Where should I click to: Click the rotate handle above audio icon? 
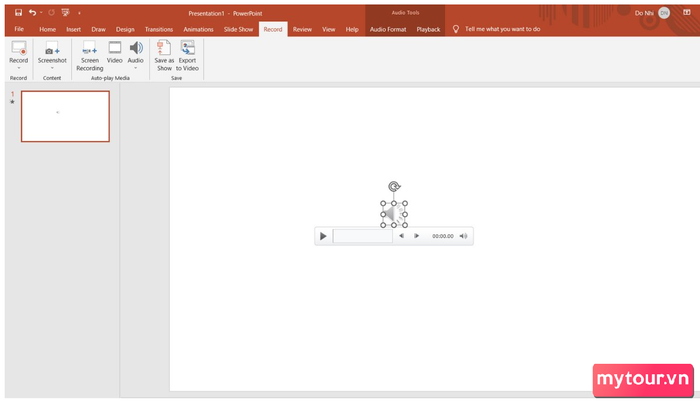pos(394,186)
